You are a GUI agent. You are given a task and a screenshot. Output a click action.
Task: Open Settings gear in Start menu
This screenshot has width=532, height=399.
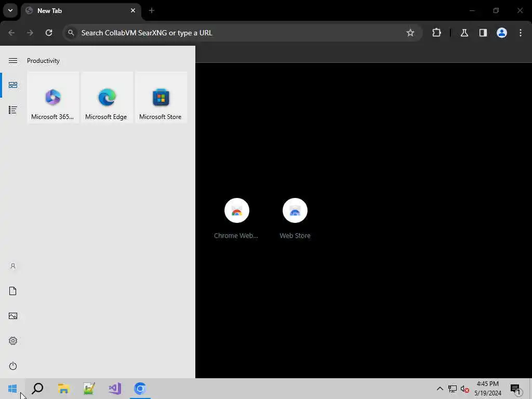click(13, 341)
